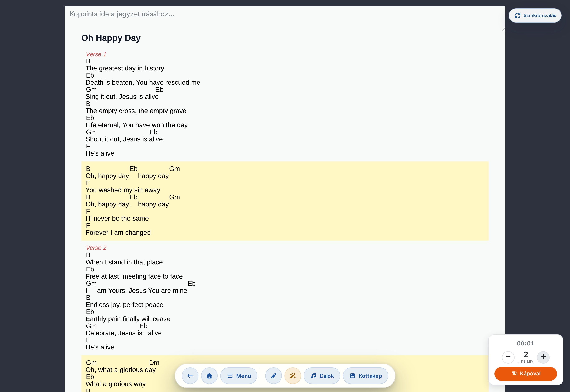Click lyric 'Oh, what a glorious day'
The height and width of the screenshot is (392, 570).
click(x=120, y=370)
